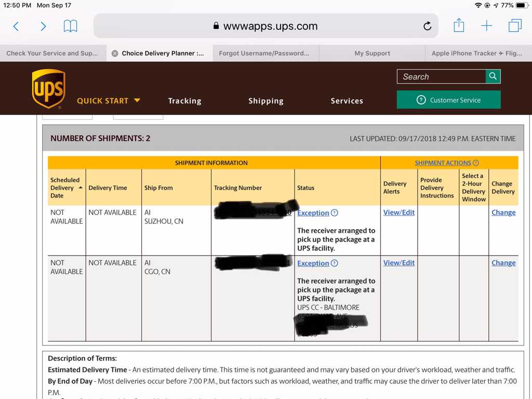Click the green search magnifier button
This screenshot has width=532, height=399.
pyautogui.click(x=493, y=76)
